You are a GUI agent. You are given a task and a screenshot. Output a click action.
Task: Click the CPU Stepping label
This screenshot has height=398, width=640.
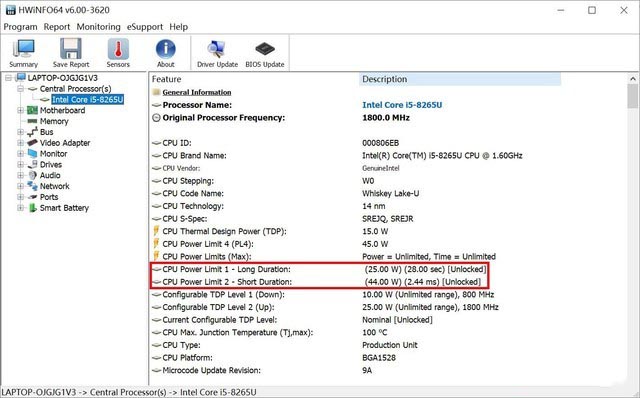[x=188, y=181]
